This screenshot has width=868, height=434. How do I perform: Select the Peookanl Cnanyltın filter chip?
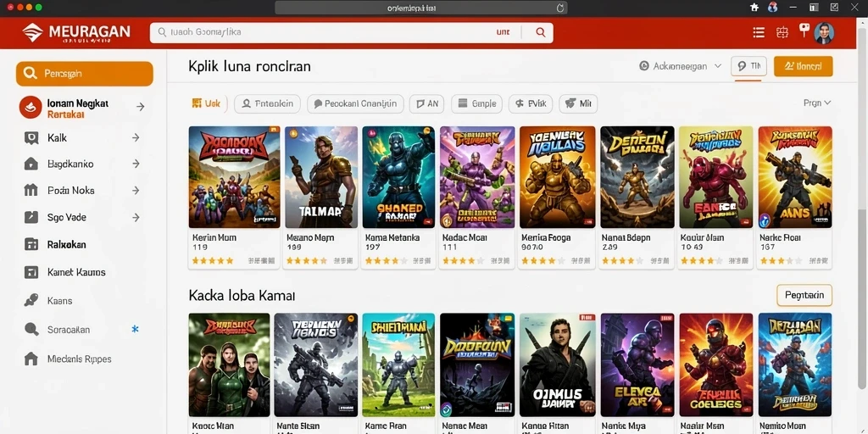tap(355, 103)
